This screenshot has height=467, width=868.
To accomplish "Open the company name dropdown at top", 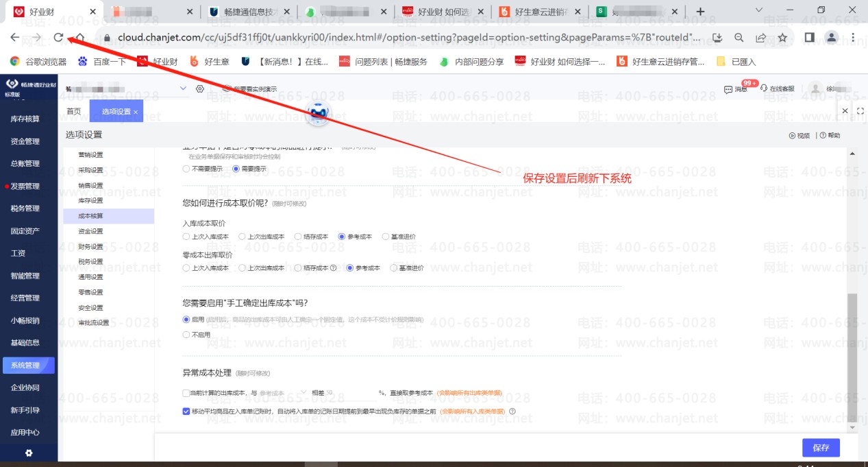I will 182,88.
